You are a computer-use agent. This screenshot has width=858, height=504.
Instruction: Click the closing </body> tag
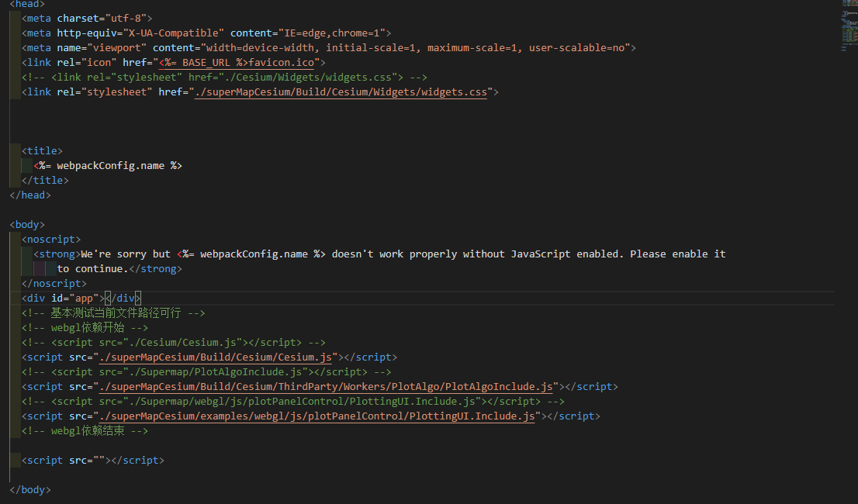30,490
